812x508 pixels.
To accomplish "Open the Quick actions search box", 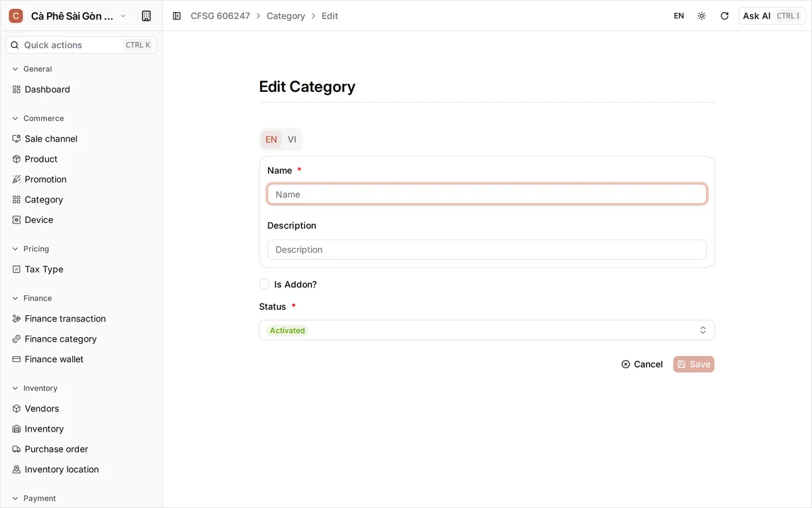I will tap(81, 45).
